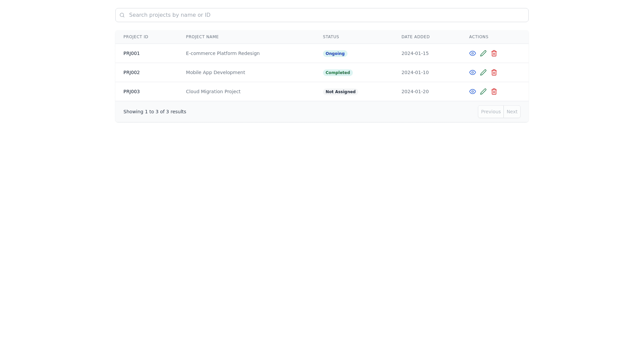The height and width of the screenshot is (362, 644).
Task: Click the Ongoing status badge
Action: [335, 54]
